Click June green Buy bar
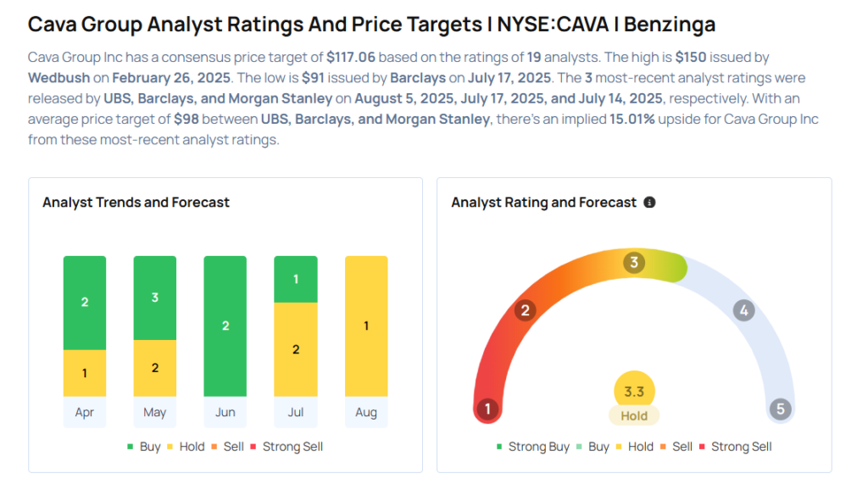This screenshot has width=868, height=479. 225,326
